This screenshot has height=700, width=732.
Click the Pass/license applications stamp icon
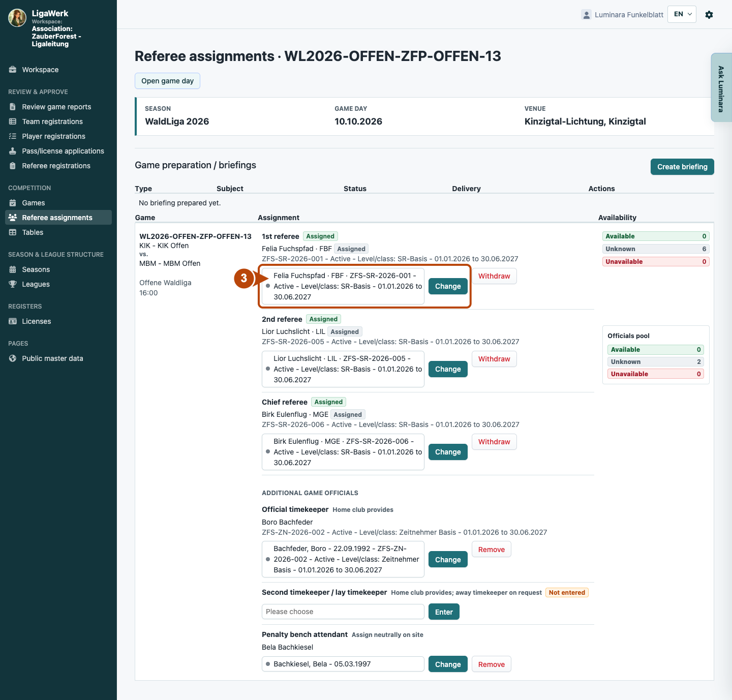pos(13,151)
